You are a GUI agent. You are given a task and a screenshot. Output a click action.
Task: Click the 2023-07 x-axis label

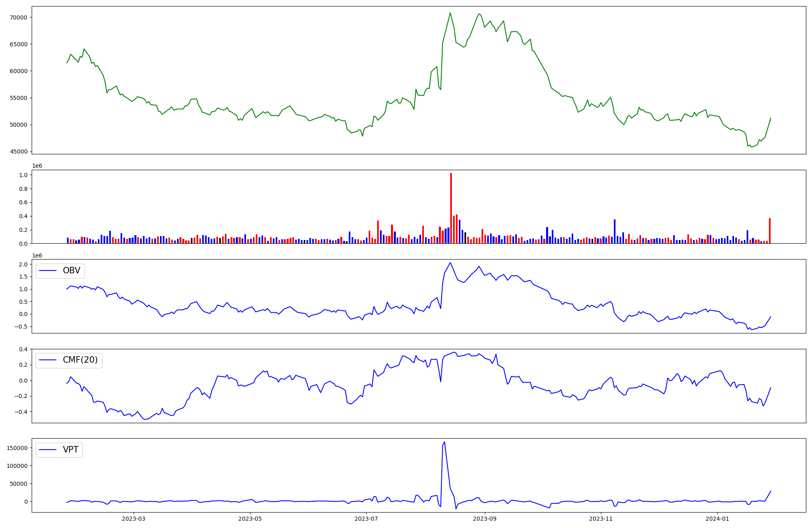click(x=367, y=519)
